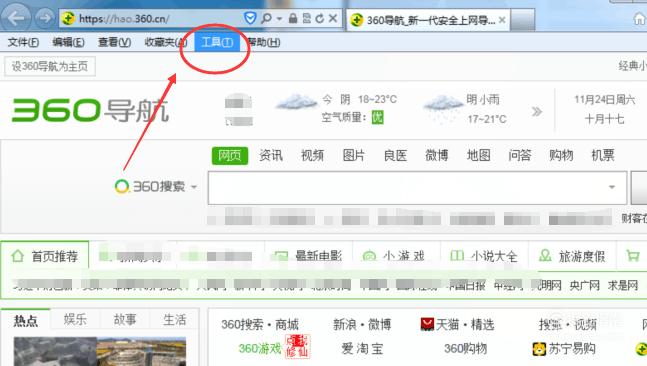Open the 工具(T) menu
647x366 pixels.
(x=217, y=42)
